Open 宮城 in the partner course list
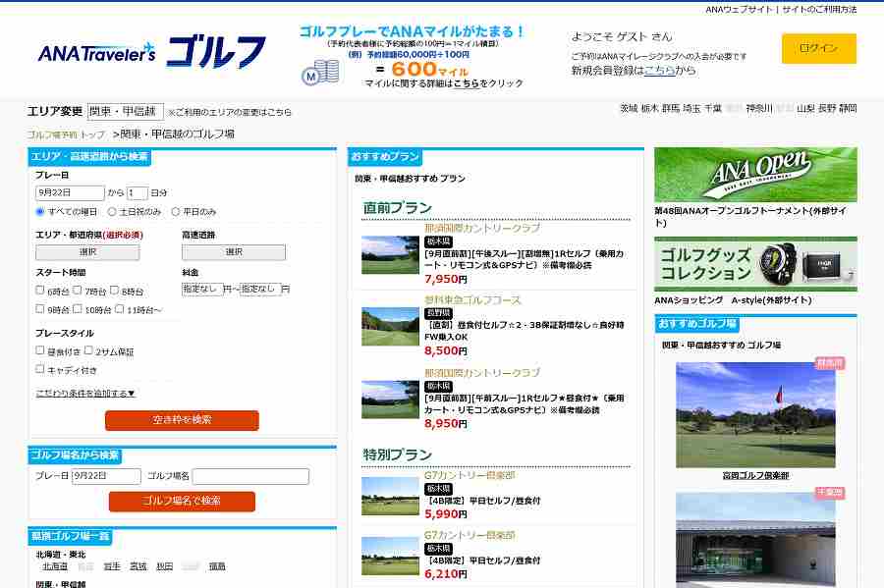The image size is (884, 588). 138,566
